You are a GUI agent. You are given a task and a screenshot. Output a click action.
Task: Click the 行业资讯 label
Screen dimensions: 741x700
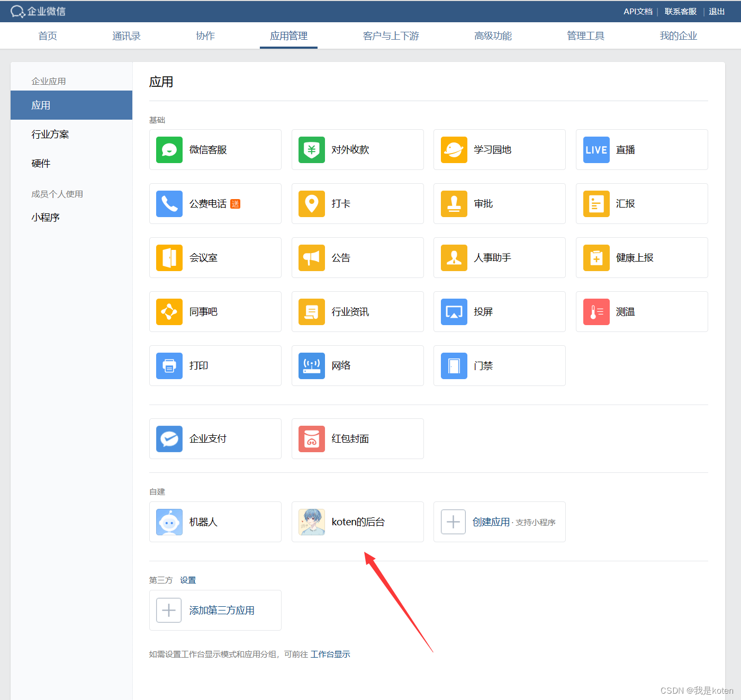click(350, 312)
